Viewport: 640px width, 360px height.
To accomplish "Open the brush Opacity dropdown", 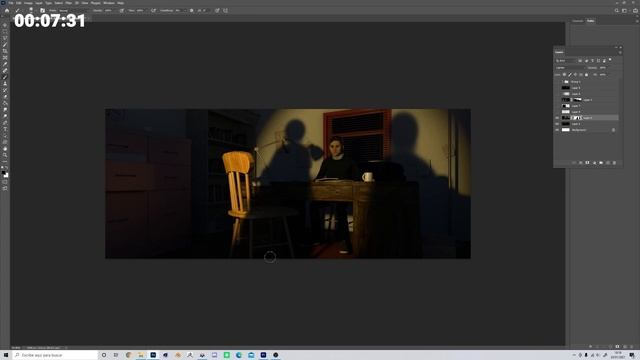I will pyautogui.click(x=109, y=11).
